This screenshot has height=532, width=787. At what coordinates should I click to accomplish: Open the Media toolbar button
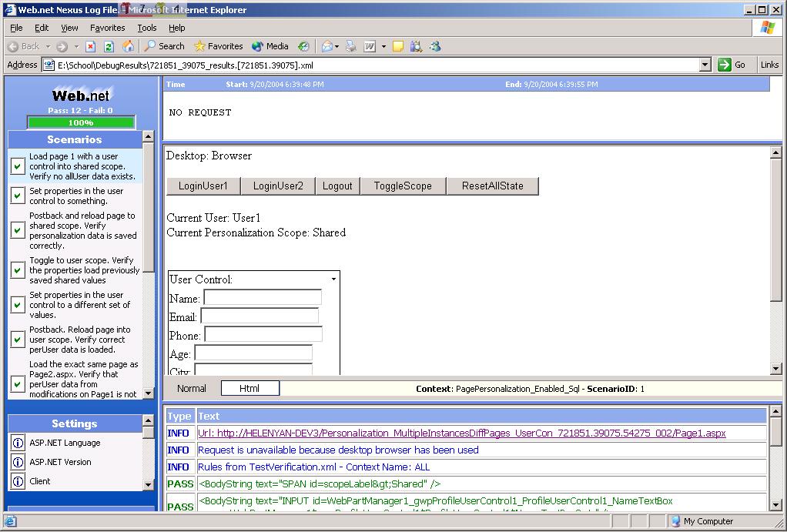pos(270,46)
